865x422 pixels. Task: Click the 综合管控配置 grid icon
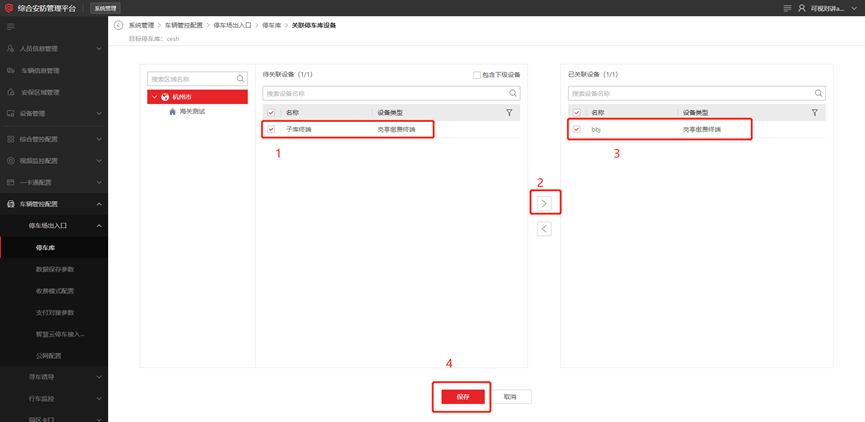(10, 139)
